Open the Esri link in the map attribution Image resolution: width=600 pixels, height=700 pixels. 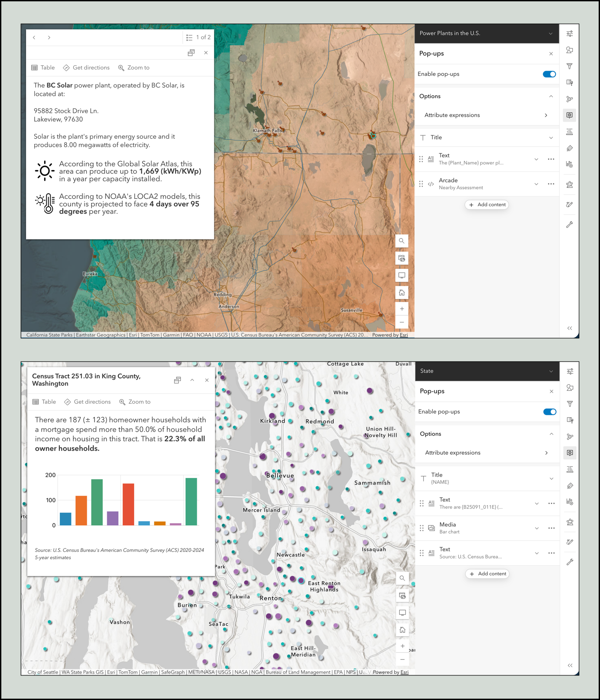point(404,335)
